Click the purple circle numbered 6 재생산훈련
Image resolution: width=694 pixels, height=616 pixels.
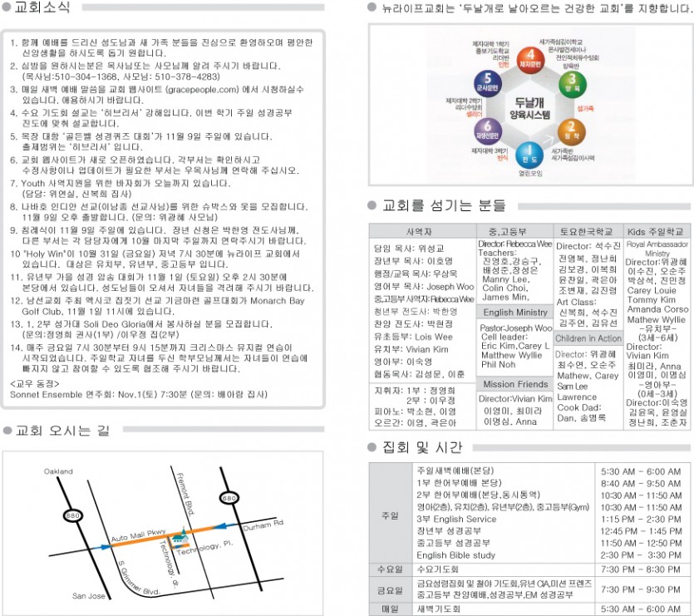point(487,131)
